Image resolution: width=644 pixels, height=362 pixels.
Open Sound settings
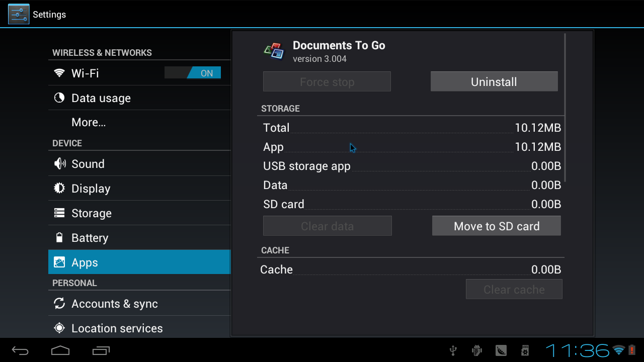point(139,163)
